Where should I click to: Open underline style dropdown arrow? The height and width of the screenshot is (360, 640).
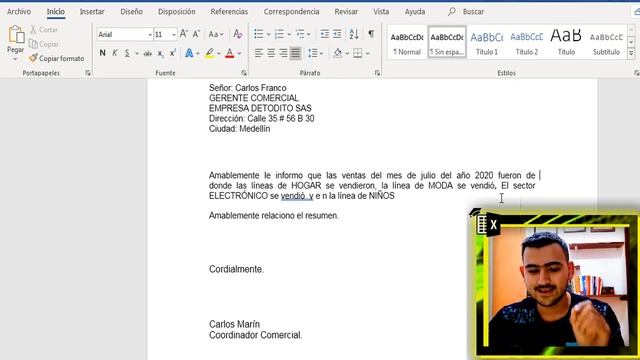[x=136, y=53]
